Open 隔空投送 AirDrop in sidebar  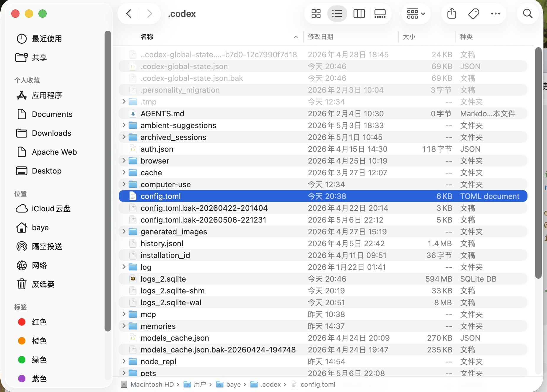point(39,246)
